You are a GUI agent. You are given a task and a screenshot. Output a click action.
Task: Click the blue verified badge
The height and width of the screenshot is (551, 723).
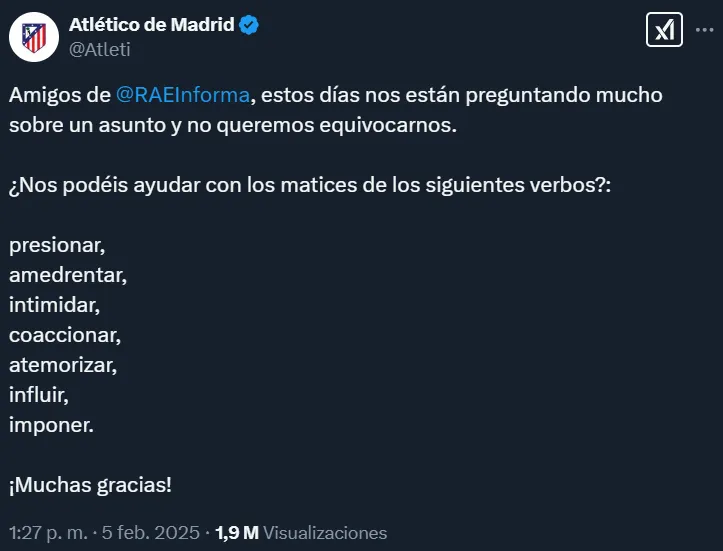pyautogui.click(x=249, y=25)
